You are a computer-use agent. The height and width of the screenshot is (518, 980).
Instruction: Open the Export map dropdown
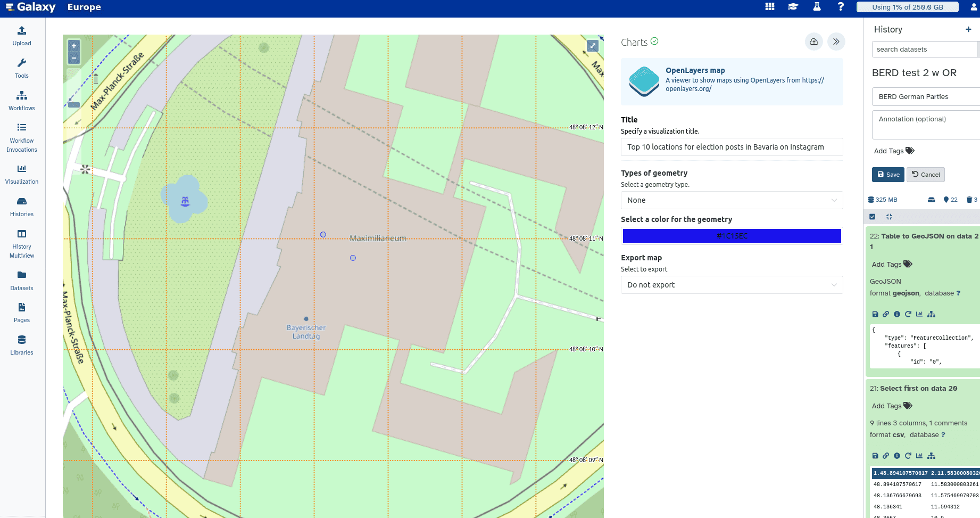click(732, 285)
